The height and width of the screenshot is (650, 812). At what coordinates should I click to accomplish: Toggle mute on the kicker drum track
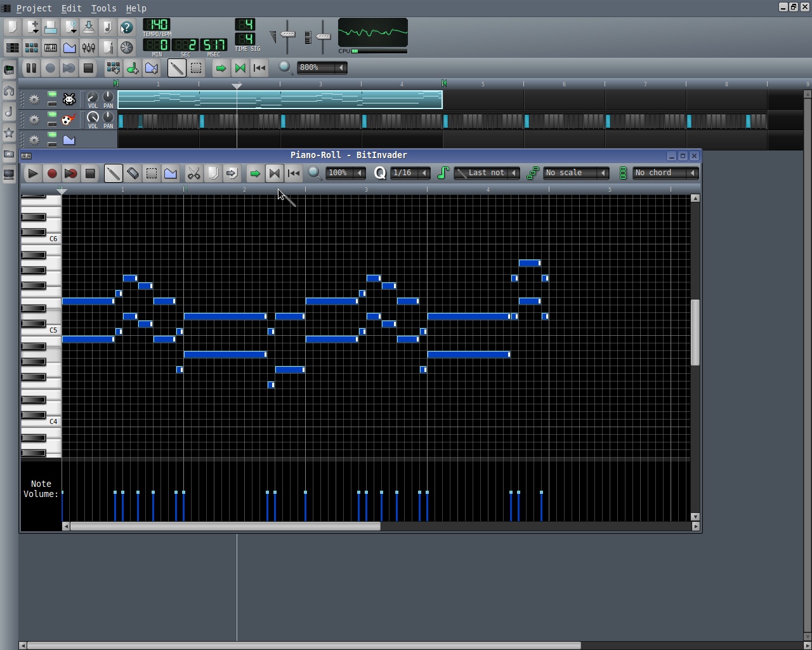52,116
